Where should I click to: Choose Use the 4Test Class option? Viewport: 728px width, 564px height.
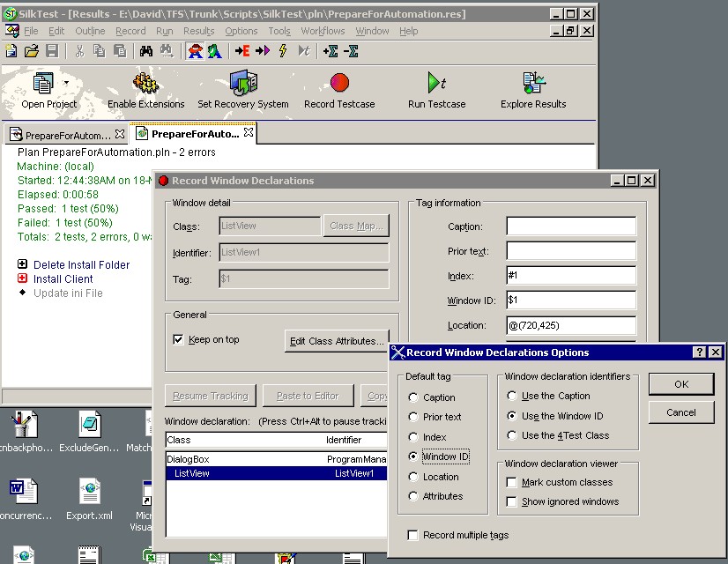coord(512,435)
